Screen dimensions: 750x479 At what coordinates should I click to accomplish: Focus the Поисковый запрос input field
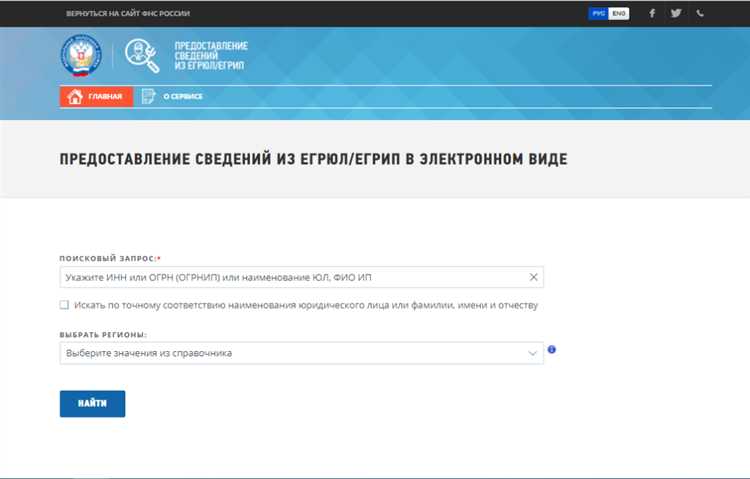click(301, 277)
